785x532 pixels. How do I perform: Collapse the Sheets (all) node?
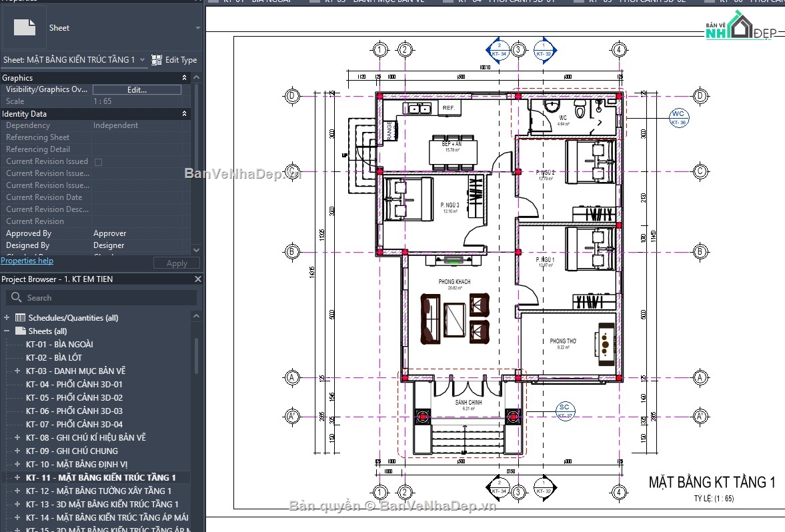pos(7,331)
